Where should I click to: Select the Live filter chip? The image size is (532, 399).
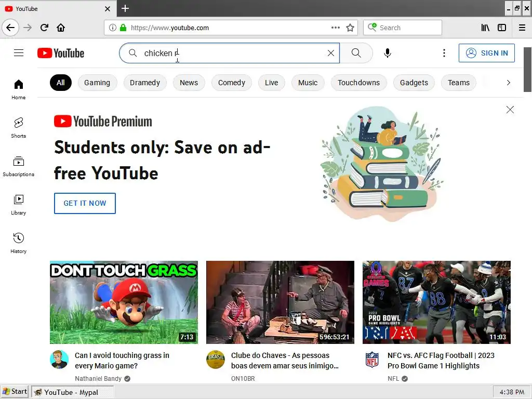click(271, 83)
